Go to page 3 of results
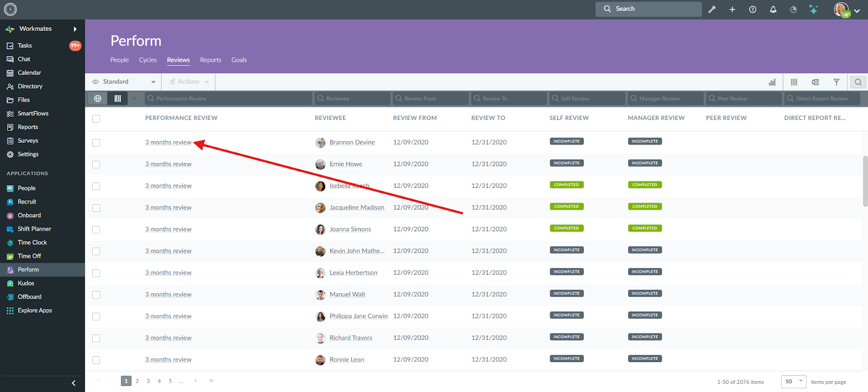Screen dimensions: 868x392 148,381
